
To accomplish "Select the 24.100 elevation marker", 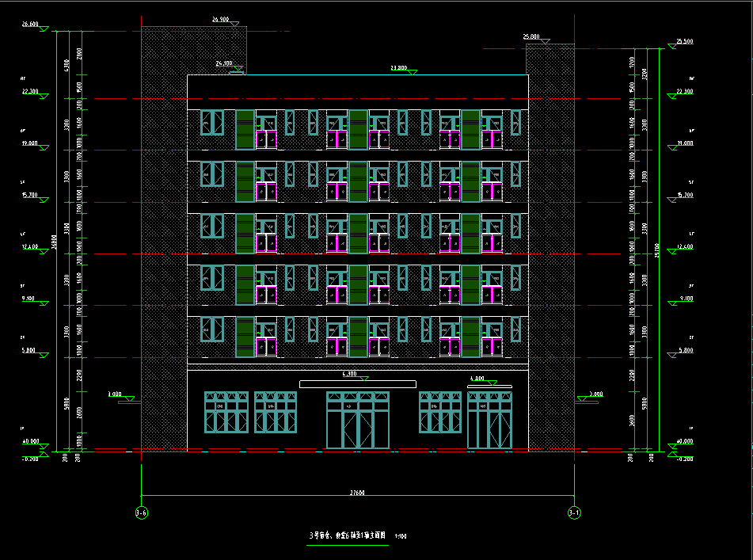I will 224,63.
